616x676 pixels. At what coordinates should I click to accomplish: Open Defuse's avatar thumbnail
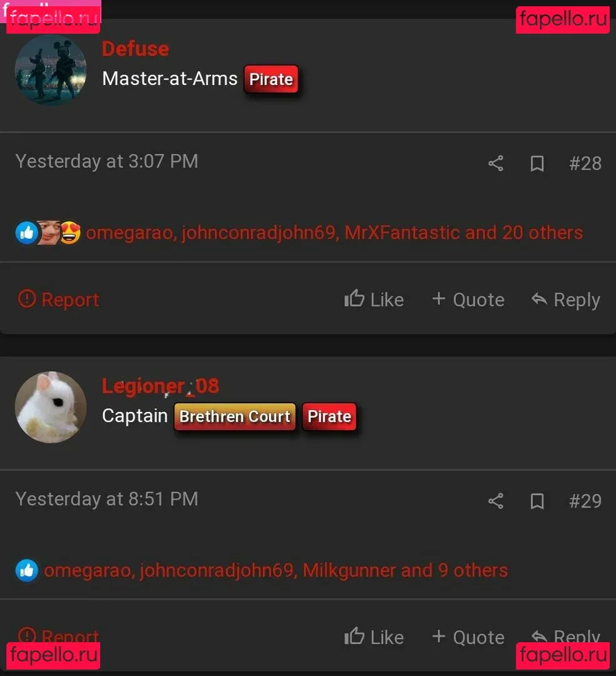coord(51,70)
